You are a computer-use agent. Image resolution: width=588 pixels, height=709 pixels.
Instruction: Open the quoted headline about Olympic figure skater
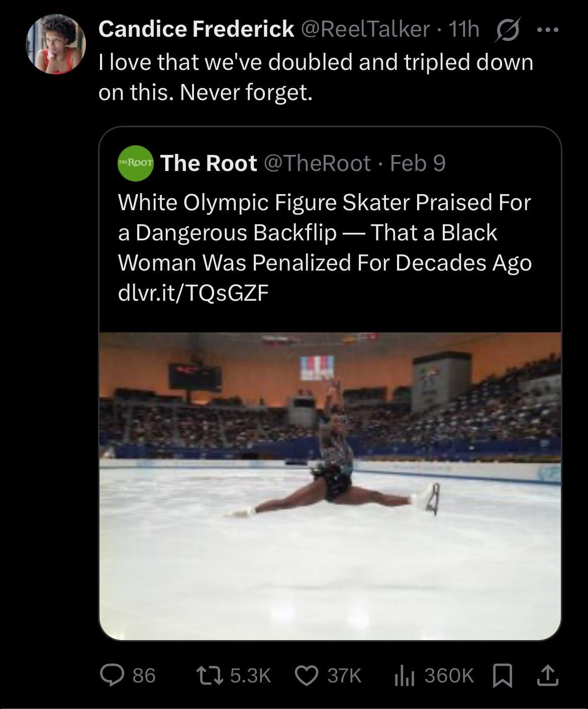pyautogui.click(x=324, y=232)
